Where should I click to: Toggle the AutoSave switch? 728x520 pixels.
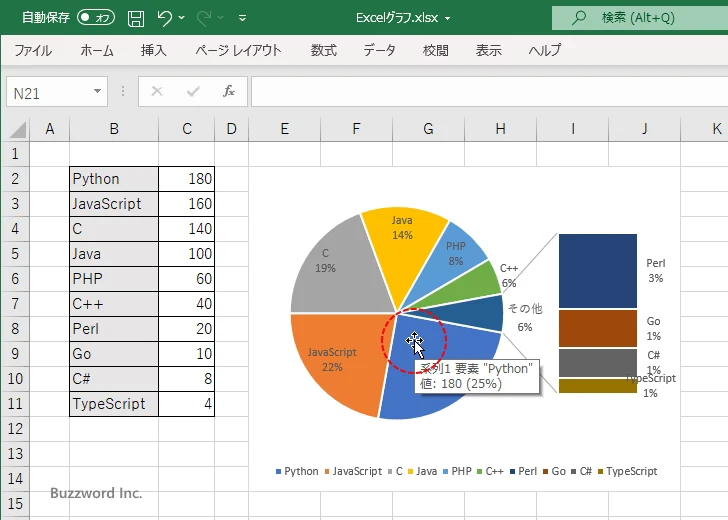[x=96, y=17]
